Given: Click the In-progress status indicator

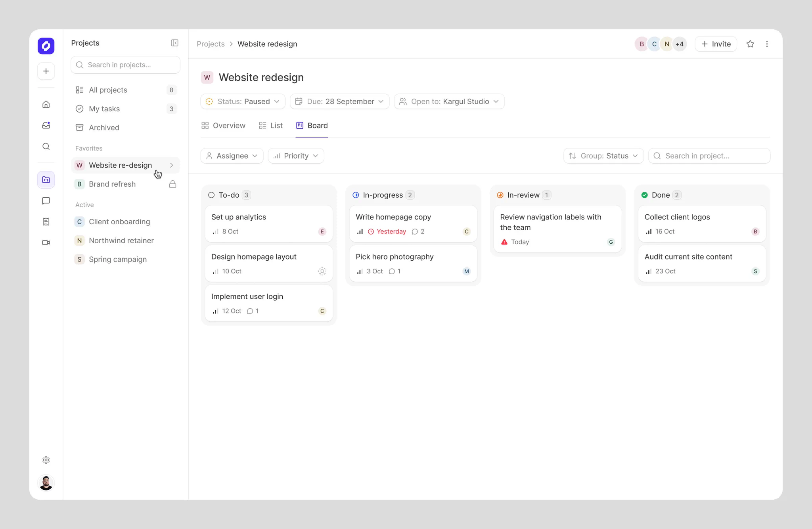Looking at the screenshot, I should (356, 195).
